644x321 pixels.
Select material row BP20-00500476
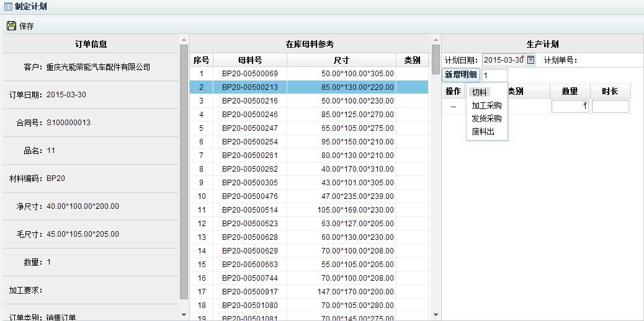(x=309, y=196)
